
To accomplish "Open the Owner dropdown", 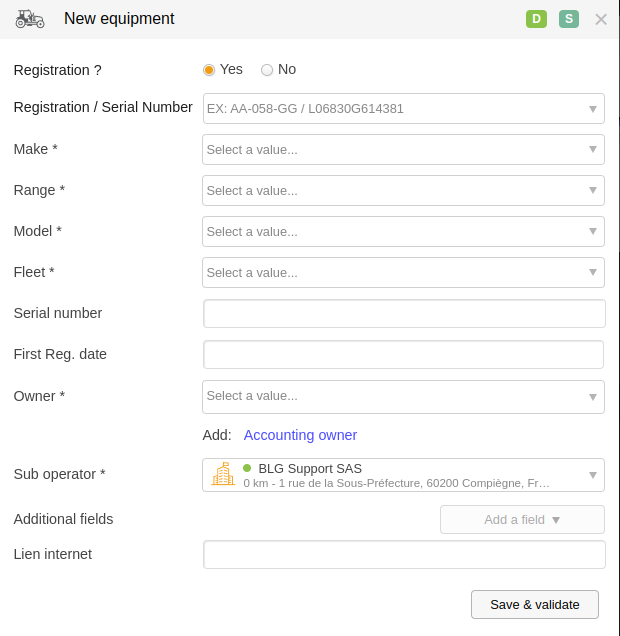I will click(x=403, y=397).
